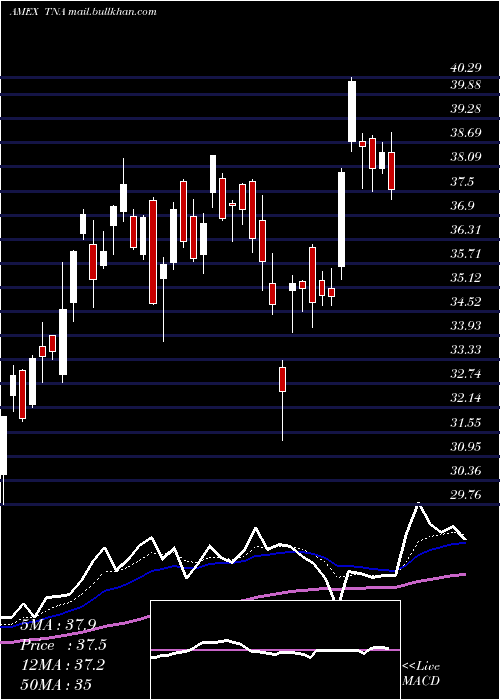Click the AMEX TNA mail.bullkhan.com title text
Image resolution: width=500 pixels, height=700 pixels.
point(83,12)
